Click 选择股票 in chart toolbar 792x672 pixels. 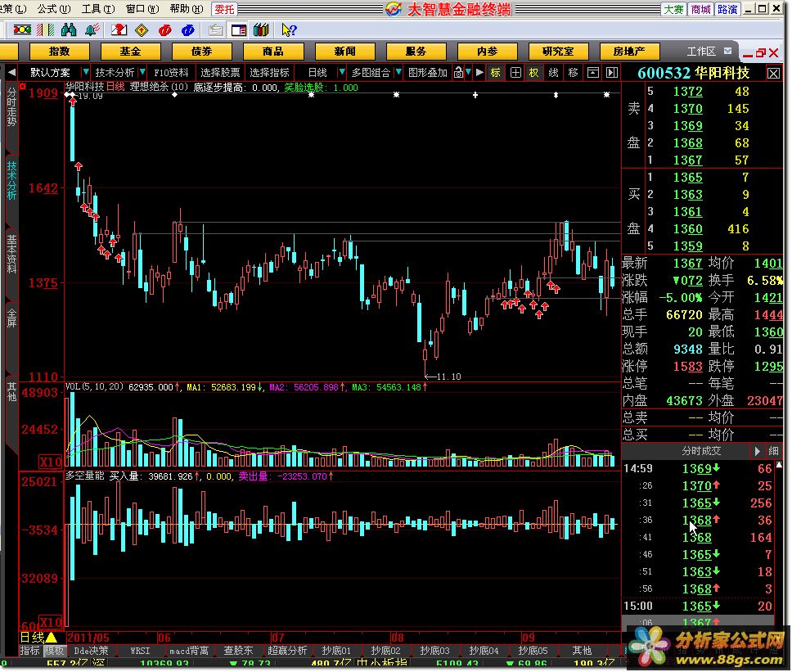220,73
